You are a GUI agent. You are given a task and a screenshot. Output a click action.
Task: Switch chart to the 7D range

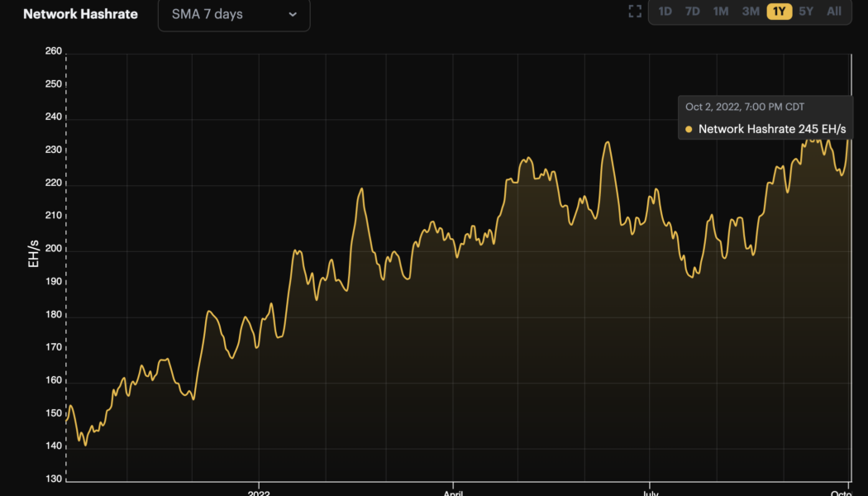click(x=693, y=12)
